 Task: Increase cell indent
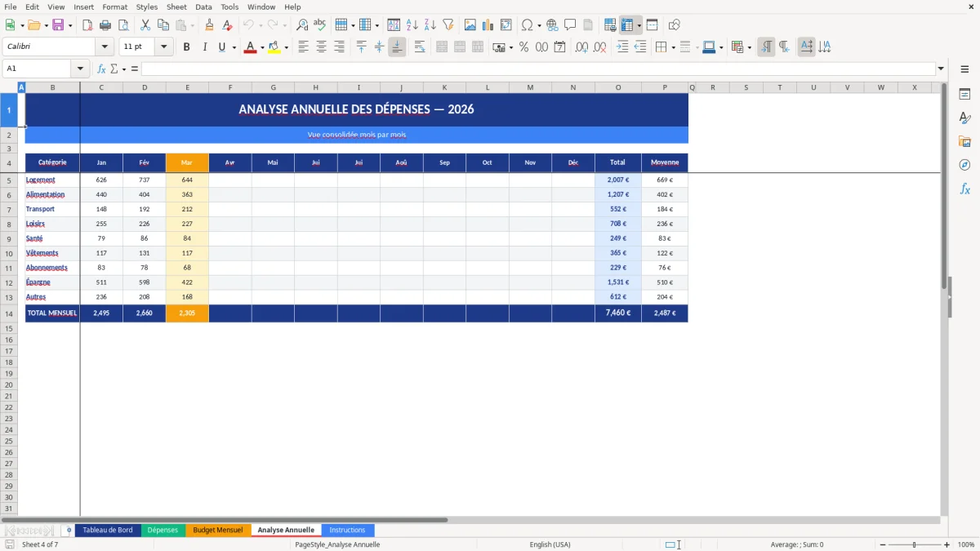point(622,47)
